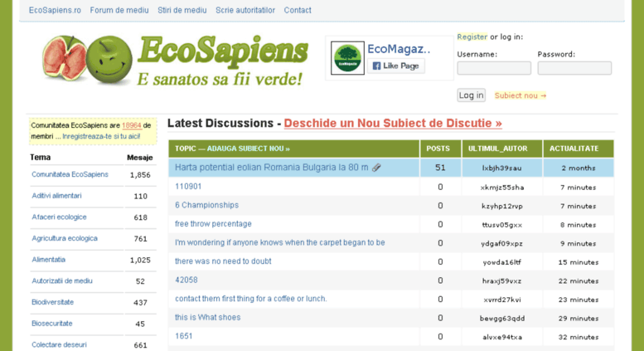Click the EcoMagaz.. page title
Screen dimensions: 644x351
(399, 49)
